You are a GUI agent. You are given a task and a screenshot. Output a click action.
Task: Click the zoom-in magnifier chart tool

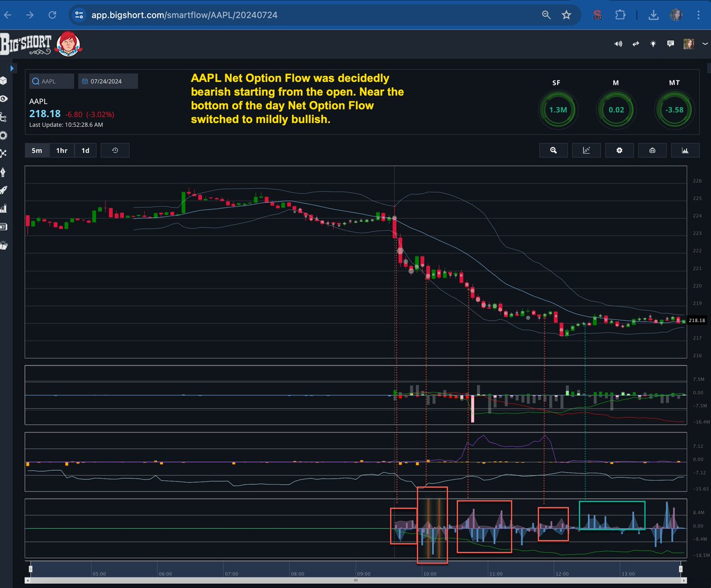coord(553,150)
